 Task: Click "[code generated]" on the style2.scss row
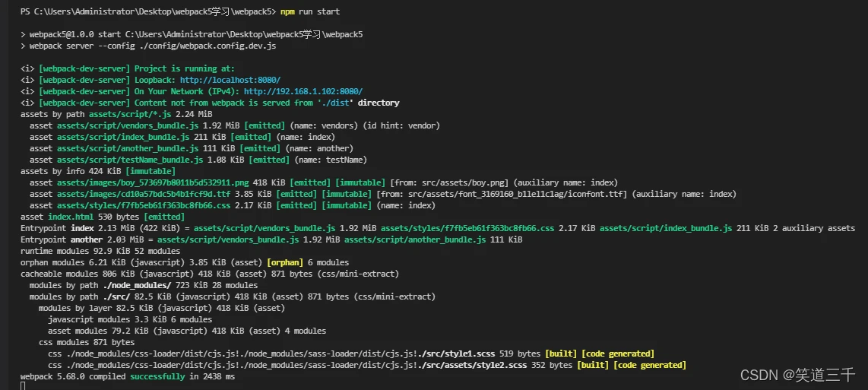tap(650, 365)
